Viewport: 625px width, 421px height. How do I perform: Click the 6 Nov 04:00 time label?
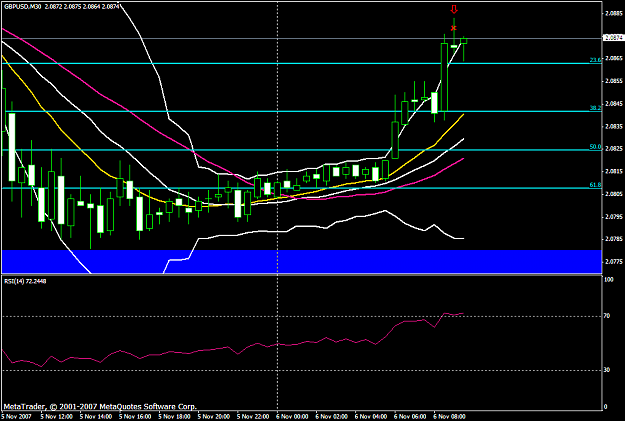click(371, 417)
